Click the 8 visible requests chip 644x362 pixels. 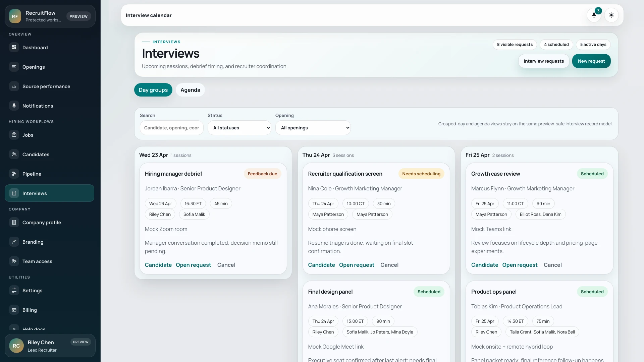point(515,45)
